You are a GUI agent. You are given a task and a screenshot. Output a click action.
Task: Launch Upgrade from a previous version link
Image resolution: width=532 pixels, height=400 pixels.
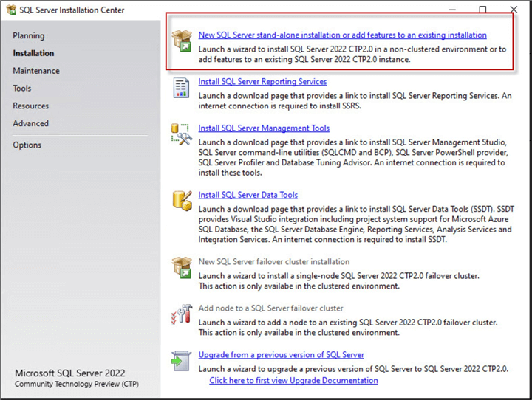(x=281, y=355)
